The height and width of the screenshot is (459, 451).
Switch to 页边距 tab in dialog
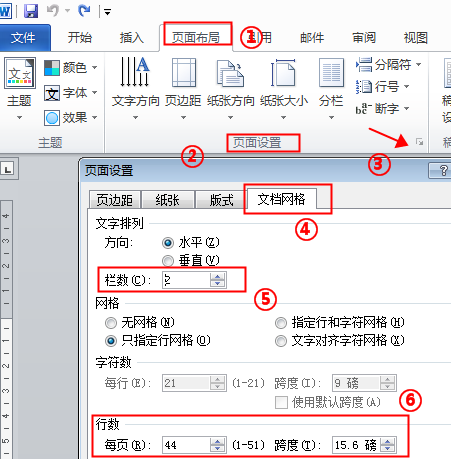115,200
